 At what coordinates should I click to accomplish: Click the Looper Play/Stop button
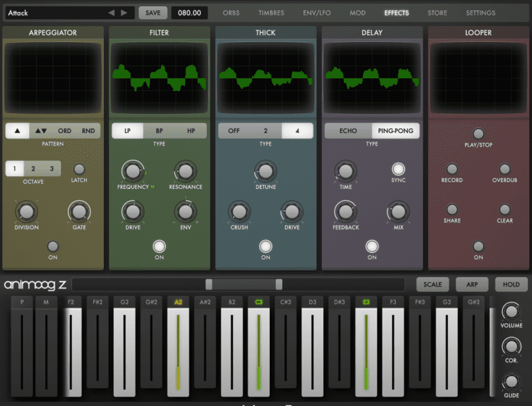[x=479, y=134]
